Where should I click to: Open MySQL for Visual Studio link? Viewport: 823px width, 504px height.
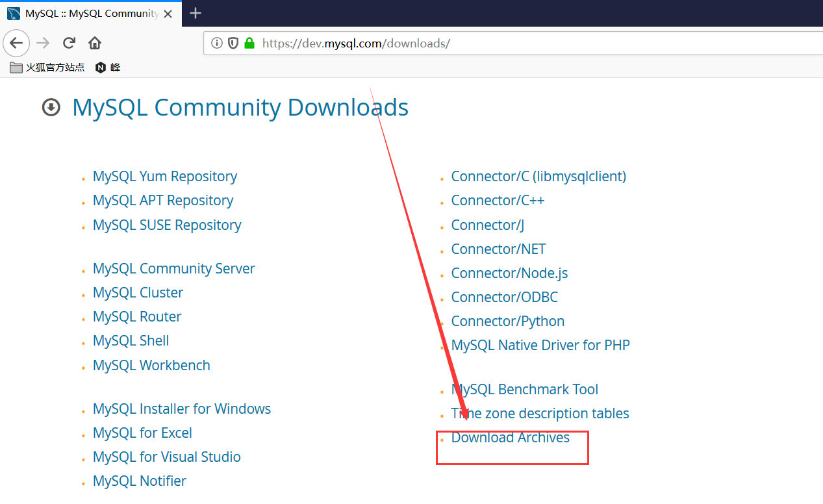(167, 457)
